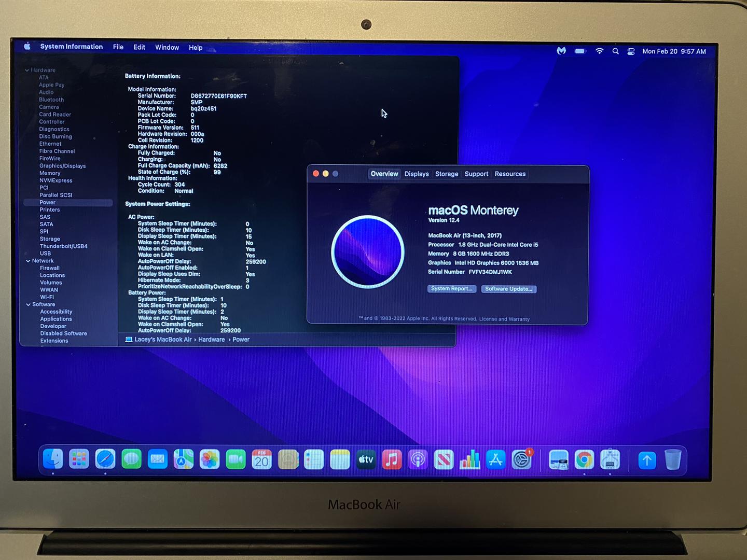Collapse the Network section in sidebar
Screen dimensions: 747x560
tap(28, 261)
